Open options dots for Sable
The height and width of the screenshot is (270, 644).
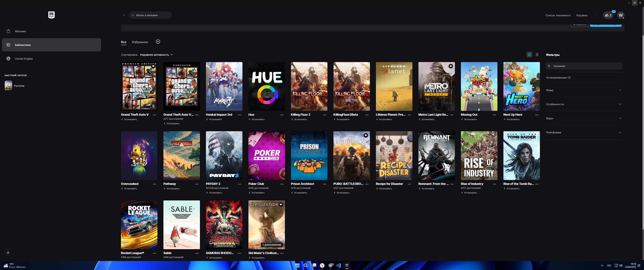(x=197, y=253)
